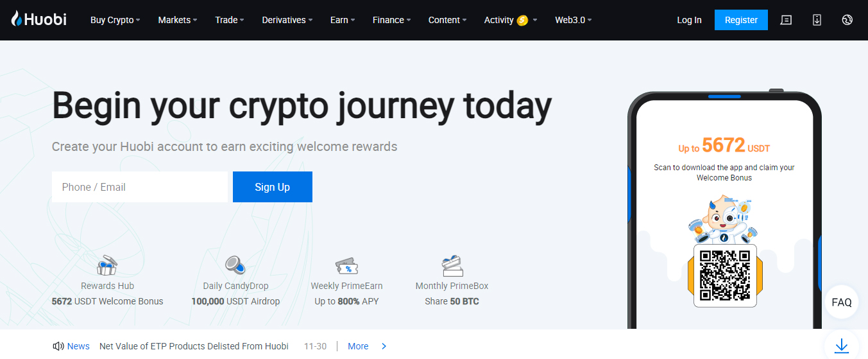Click the "Rewards Hub" label

tap(107, 286)
